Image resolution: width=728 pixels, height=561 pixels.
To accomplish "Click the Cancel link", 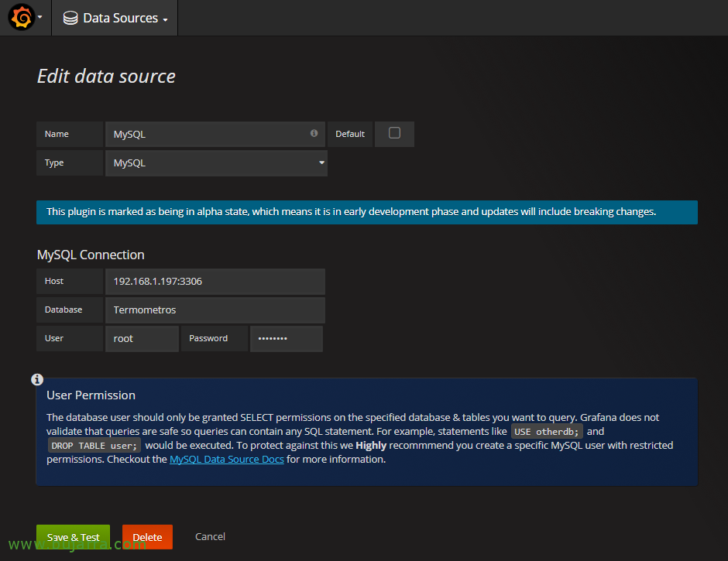I will pyautogui.click(x=210, y=536).
